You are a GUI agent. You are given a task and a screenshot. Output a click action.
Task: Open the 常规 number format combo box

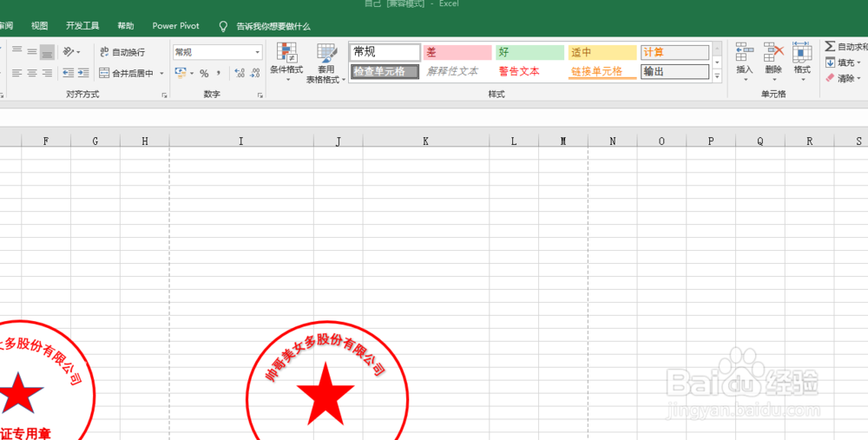click(x=217, y=52)
